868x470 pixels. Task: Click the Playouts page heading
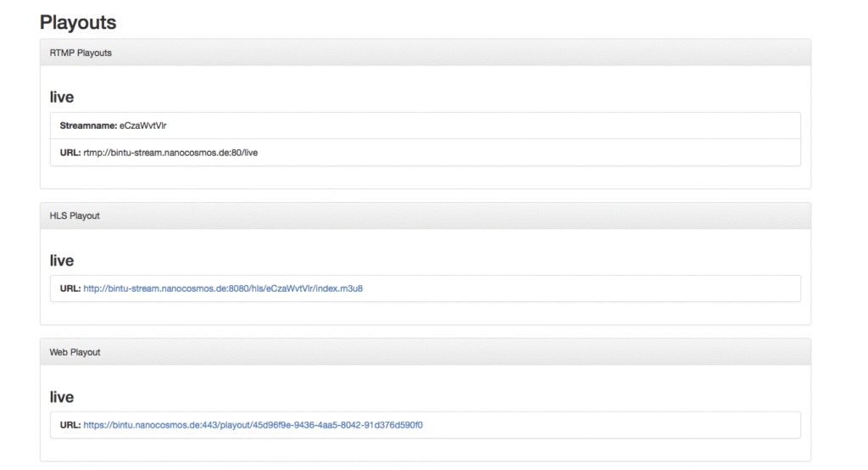click(78, 22)
